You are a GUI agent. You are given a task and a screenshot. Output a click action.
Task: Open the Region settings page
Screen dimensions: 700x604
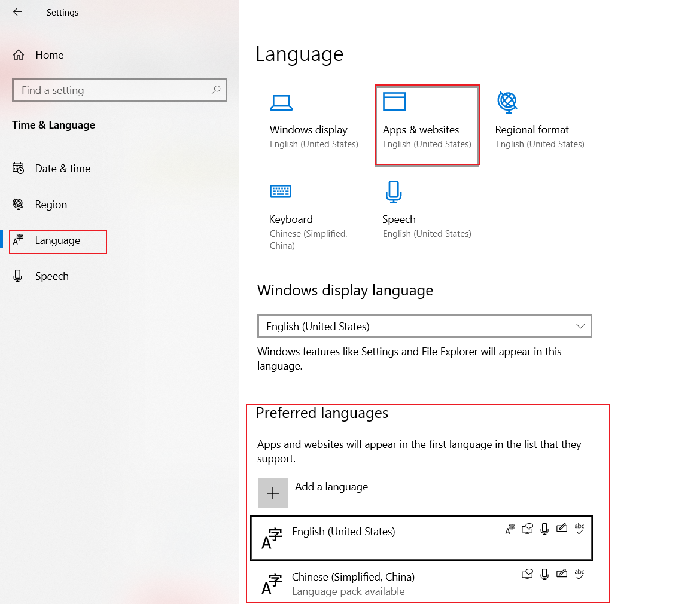(x=51, y=205)
